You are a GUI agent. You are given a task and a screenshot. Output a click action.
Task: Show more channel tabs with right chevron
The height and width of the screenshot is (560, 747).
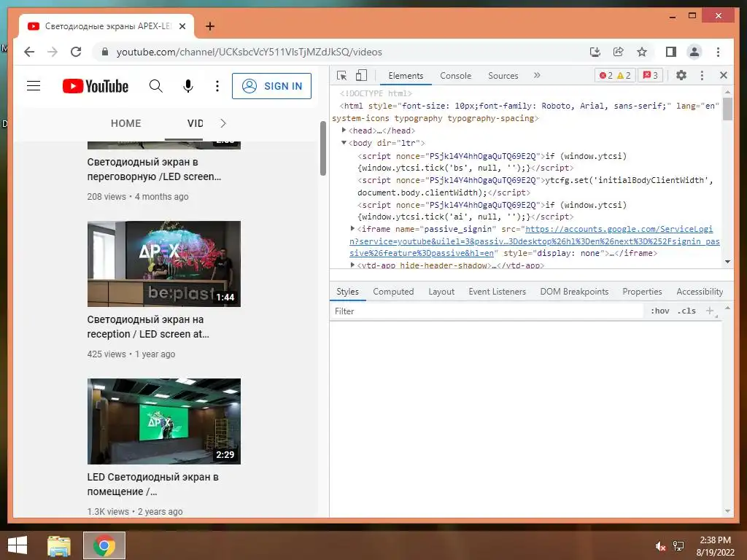[x=223, y=123]
